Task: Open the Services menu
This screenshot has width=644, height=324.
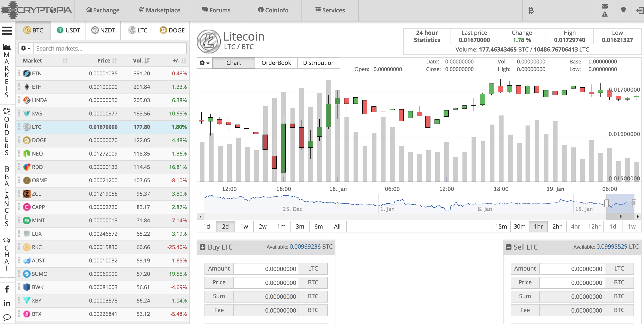Action: 330,10
